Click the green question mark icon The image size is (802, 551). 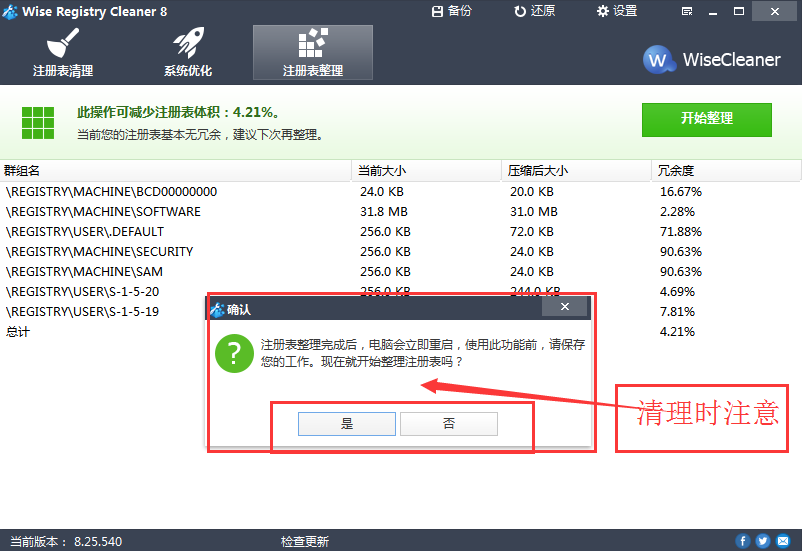[234, 354]
